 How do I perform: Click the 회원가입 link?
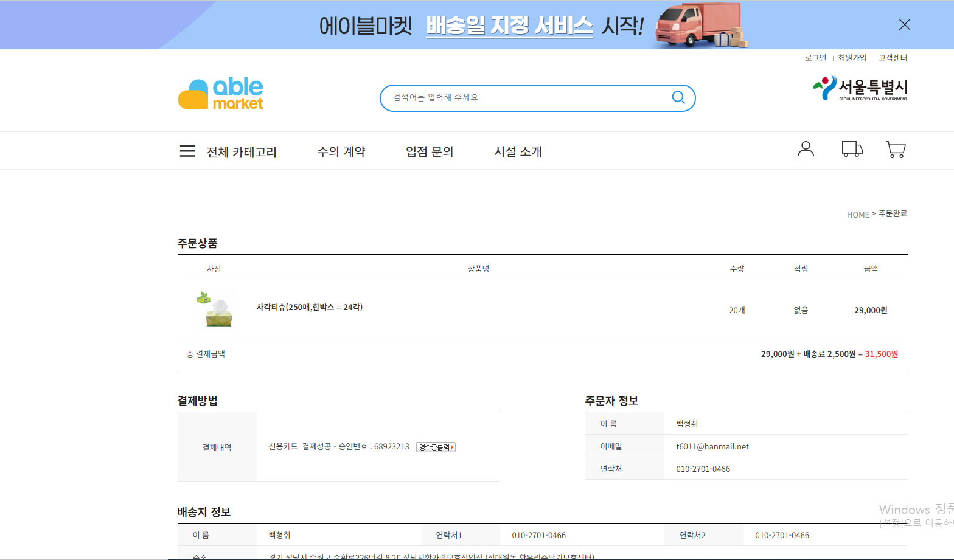click(852, 58)
